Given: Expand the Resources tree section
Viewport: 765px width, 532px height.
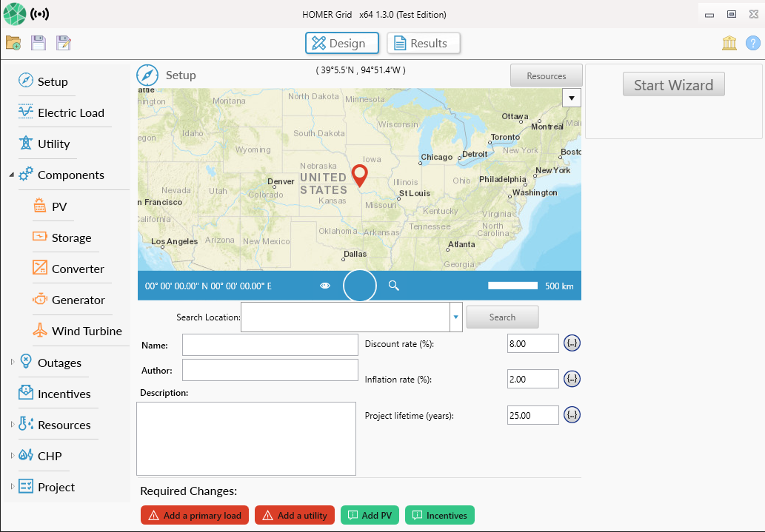Looking at the screenshot, I should click(12, 424).
